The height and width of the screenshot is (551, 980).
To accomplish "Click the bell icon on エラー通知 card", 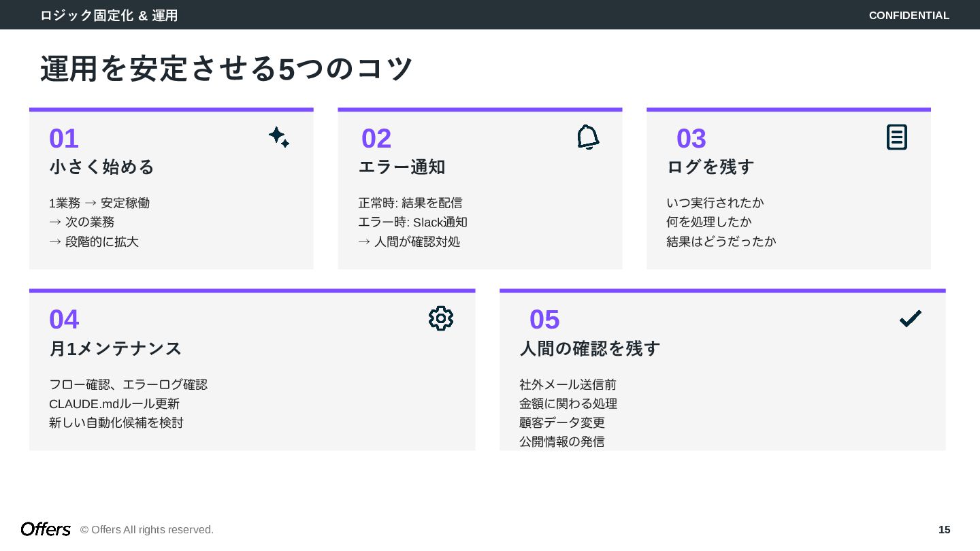I will click(x=588, y=137).
